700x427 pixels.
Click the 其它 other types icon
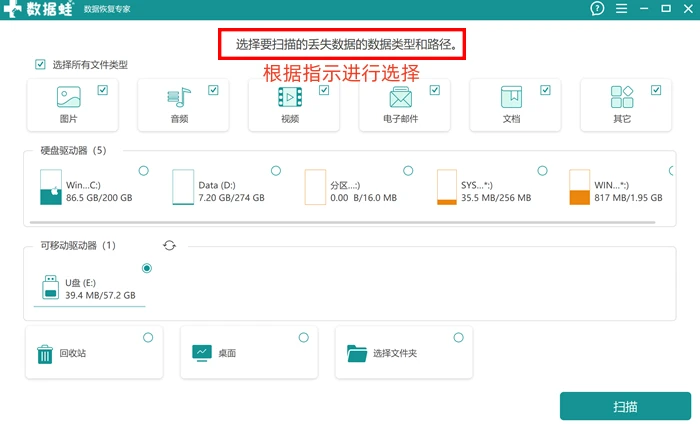click(x=622, y=97)
